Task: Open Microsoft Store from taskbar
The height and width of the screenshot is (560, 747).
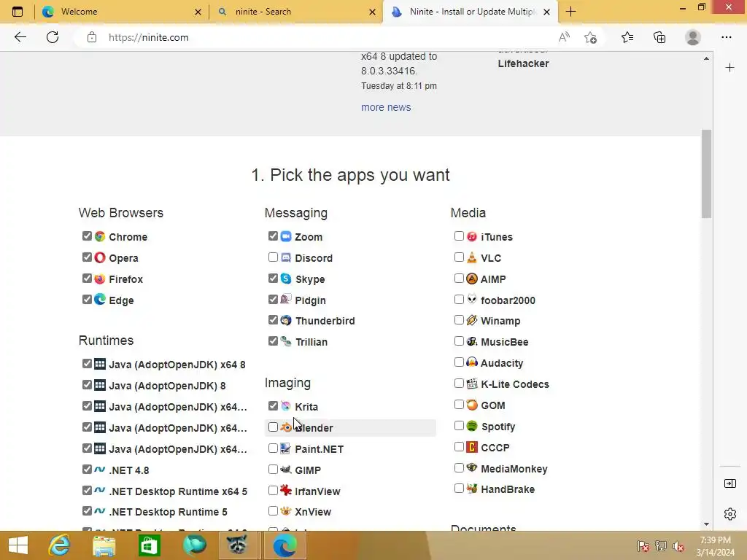Action: click(x=149, y=545)
